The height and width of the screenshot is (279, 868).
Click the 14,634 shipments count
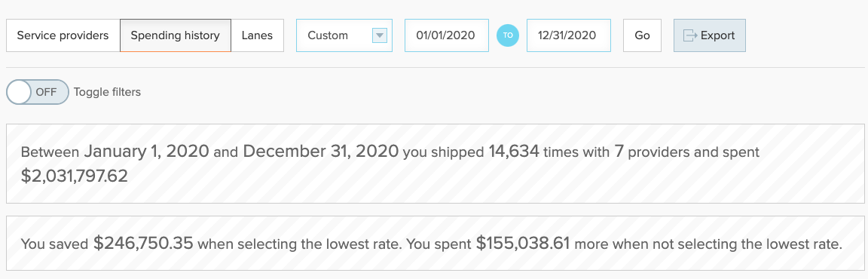point(514,151)
